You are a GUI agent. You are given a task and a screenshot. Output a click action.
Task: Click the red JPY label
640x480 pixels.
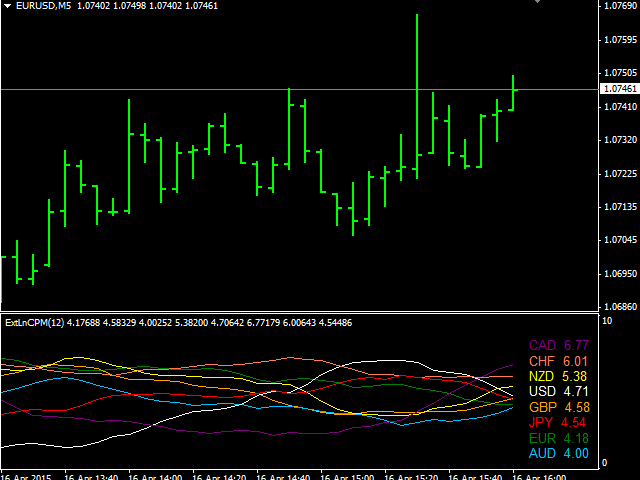542,423
